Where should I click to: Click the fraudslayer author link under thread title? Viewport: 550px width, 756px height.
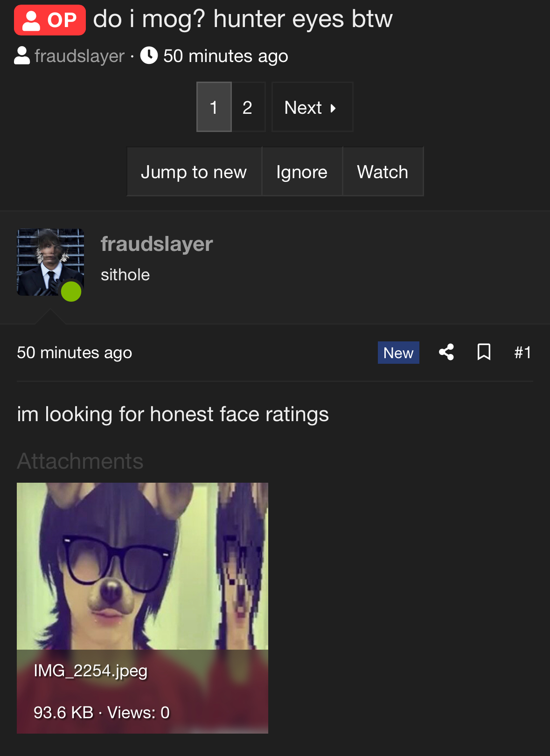pos(79,56)
